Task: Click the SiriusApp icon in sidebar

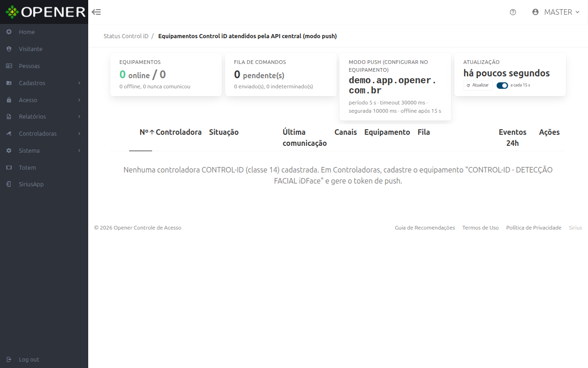Action: tap(9, 184)
